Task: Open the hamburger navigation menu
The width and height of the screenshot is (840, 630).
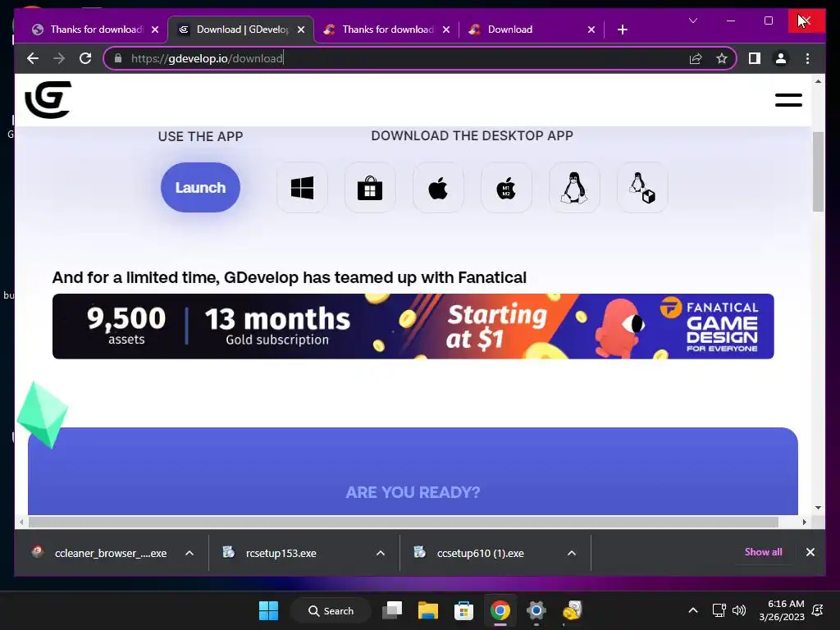Action: 788,100
